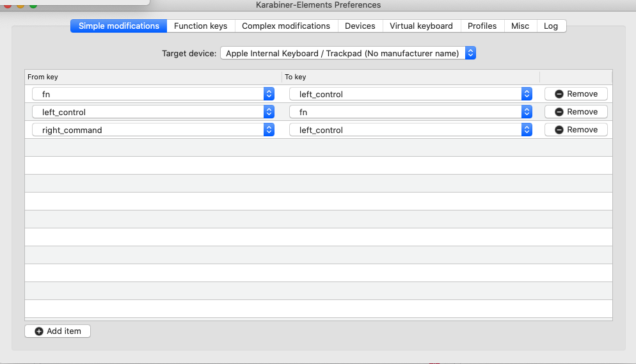Switch to the Profiles tab

click(482, 26)
